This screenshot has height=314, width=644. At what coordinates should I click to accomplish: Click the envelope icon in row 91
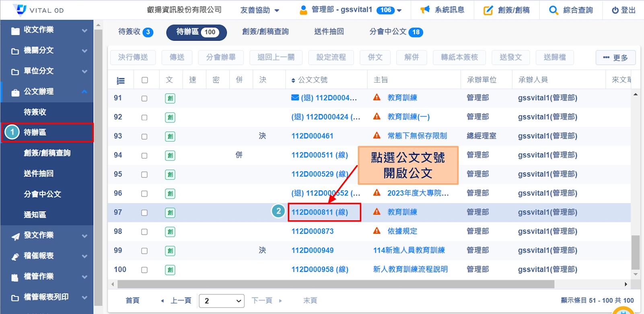pyautogui.click(x=295, y=98)
